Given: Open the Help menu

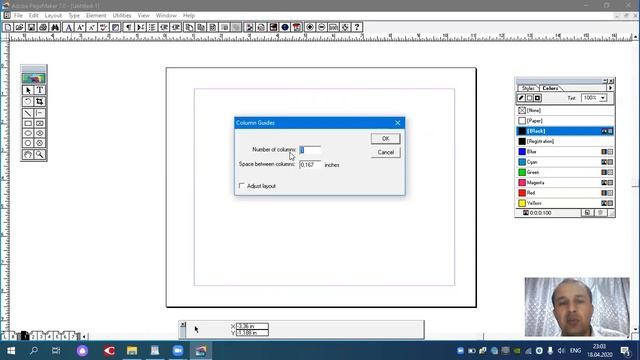Looking at the screenshot, I should pyautogui.click(x=189, y=16).
